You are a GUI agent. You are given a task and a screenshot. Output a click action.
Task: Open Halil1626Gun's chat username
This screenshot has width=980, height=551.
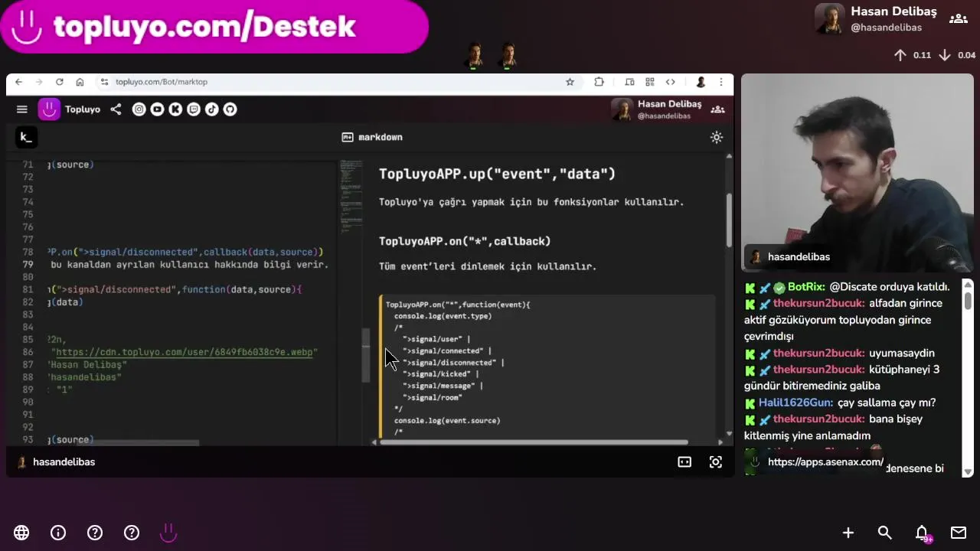click(x=795, y=403)
